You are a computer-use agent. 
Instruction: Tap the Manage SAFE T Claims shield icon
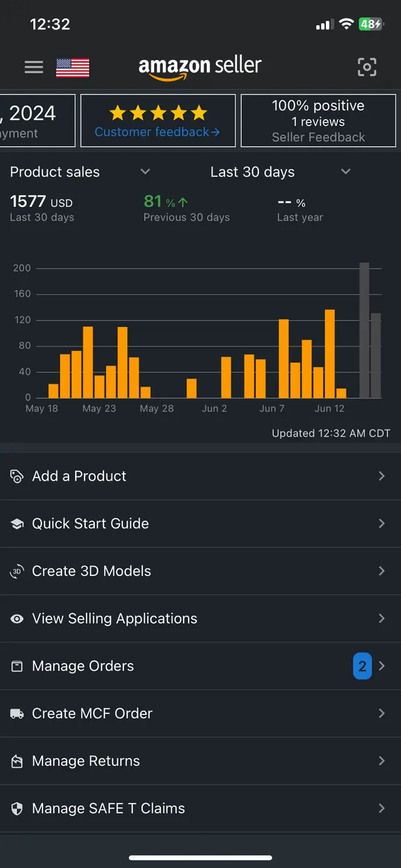click(x=17, y=809)
